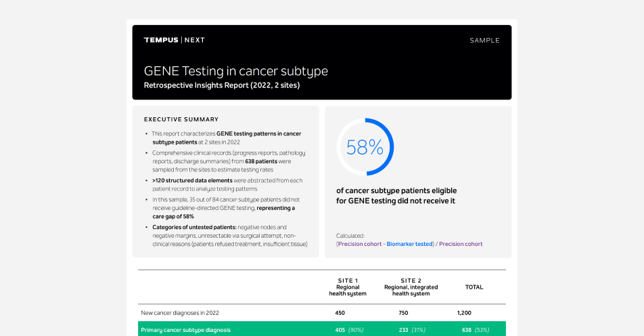Click the green Primary cancer subtype diagnosis row label

[185, 330]
